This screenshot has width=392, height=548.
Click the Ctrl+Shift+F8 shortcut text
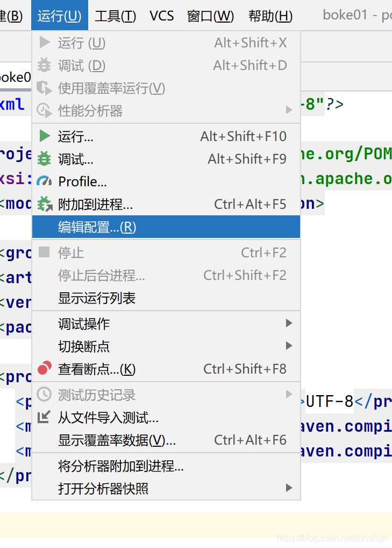coord(245,369)
